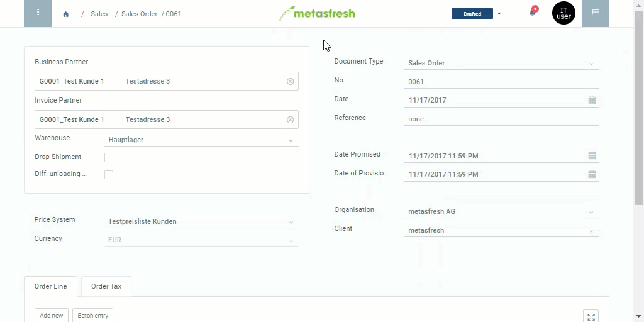644x322 pixels.
Task: Expand the Client metasfresh dropdown
Action: (591, 231)
